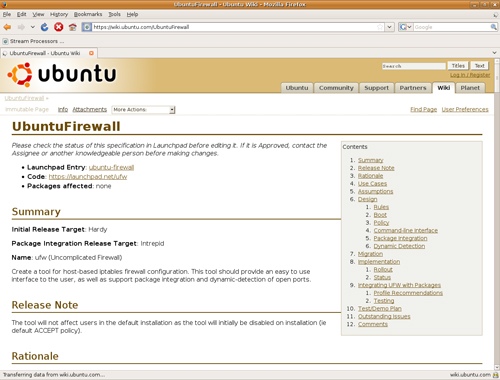Image resolution: width=500 pixels, height=380 pixels.
Task: Jump to Dynamic Detection in Contents
Action: click(399, 246)
